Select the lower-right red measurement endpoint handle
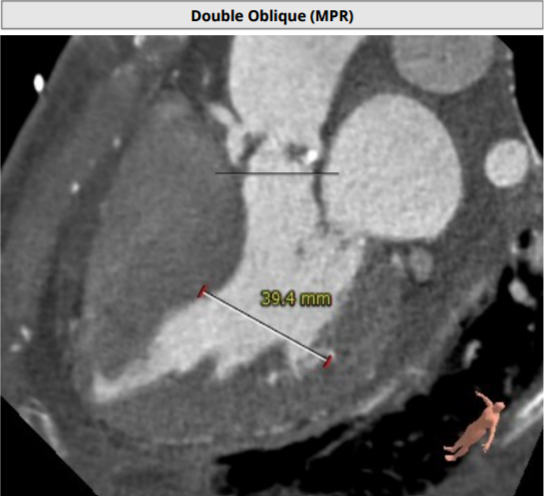 pos(328,361)
